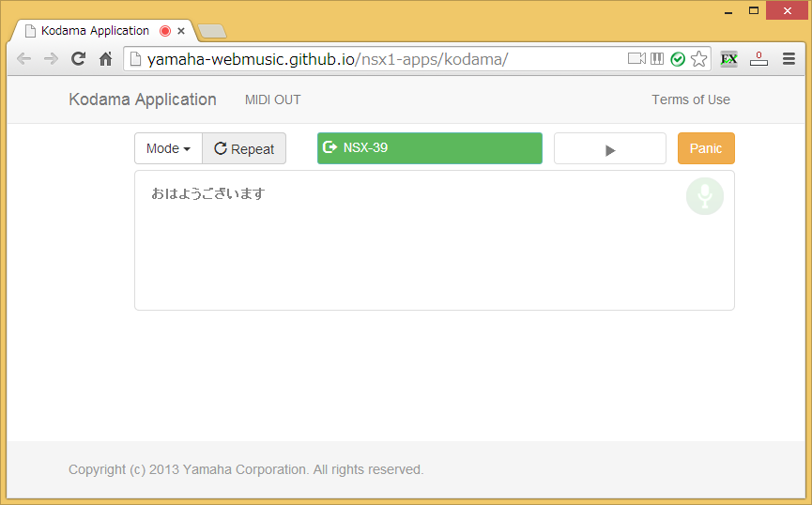Select the Kodama Application tab

click(x=103, y=31)
